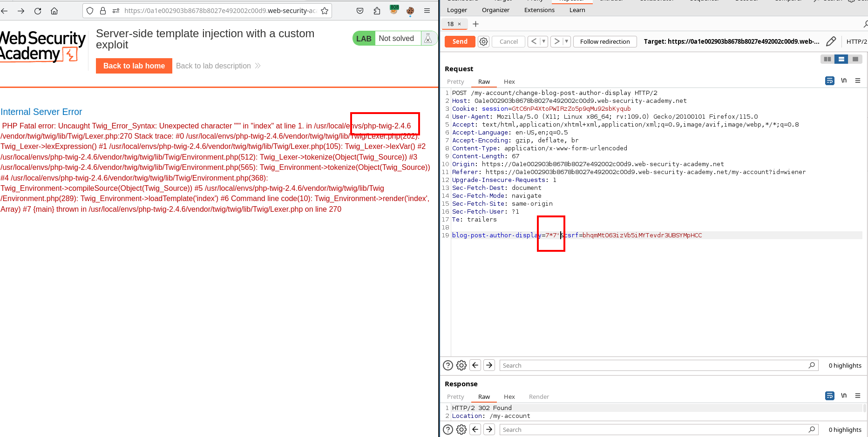868x437 pixels.
Task: Open the Firefox extensions puzzle icon
Action: 377,11
